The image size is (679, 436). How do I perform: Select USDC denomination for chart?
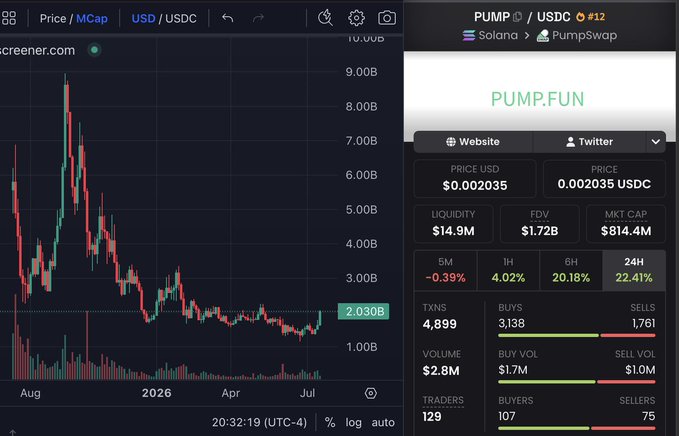pyautogui.click(x=181, y=19)
